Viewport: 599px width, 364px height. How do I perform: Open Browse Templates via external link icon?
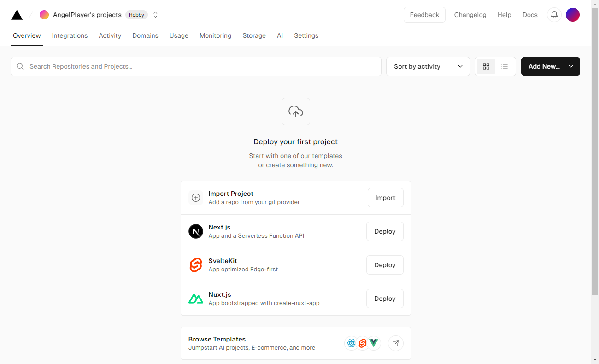click(x=395, y=343)
